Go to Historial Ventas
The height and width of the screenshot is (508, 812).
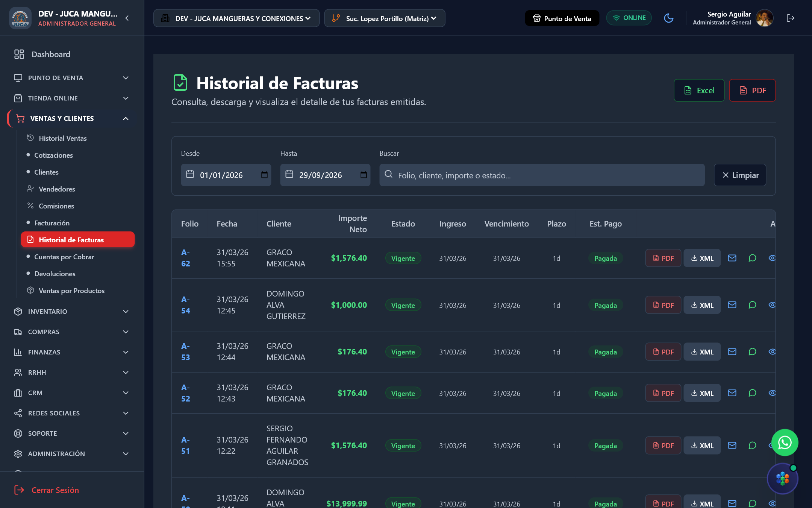point(78,138)
